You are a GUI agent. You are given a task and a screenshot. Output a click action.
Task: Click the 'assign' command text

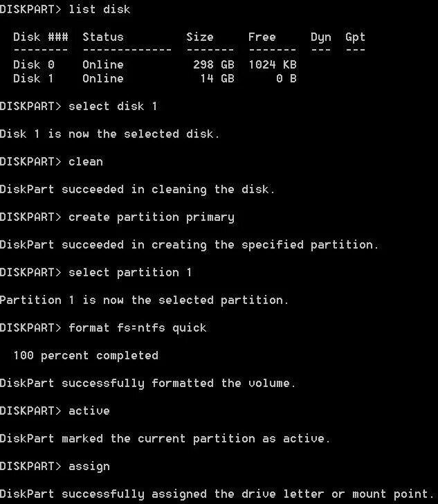tap(89, 467)
